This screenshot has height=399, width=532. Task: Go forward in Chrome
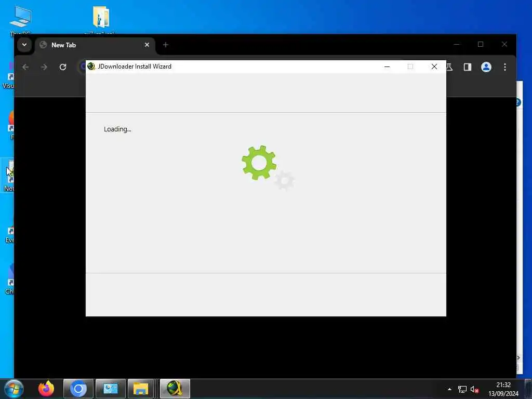coord(44,67)
